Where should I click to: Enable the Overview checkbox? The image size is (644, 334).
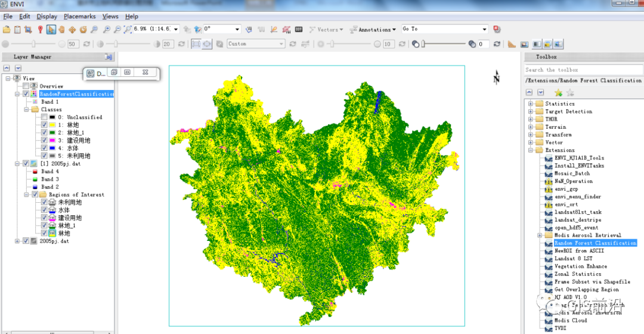tap(26, 86)
